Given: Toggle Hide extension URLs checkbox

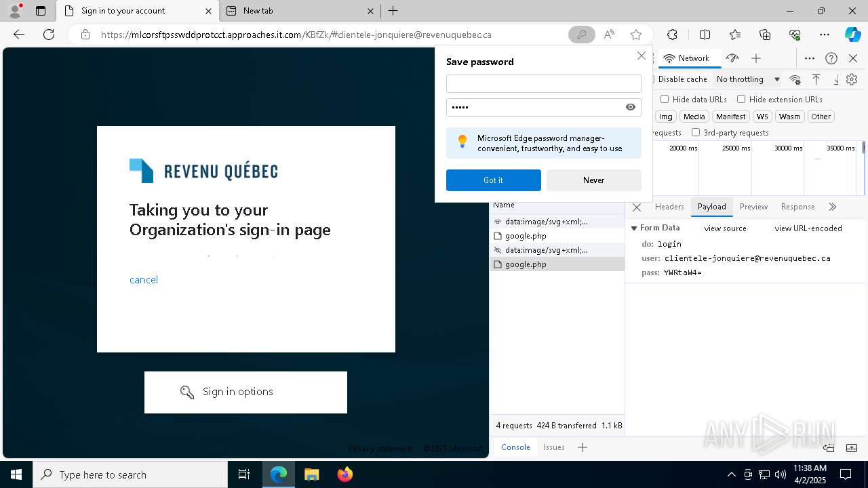Looking at the screenshot, I should [x=741, y=99].
